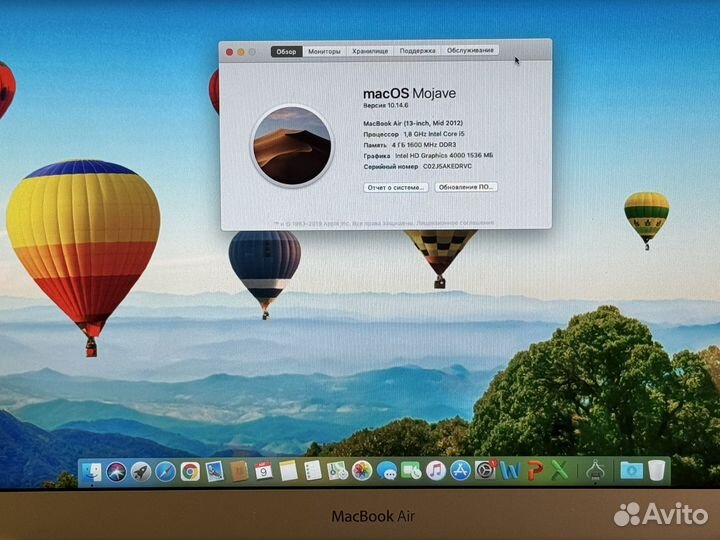
Task: Open System Preferences gear with badge
Action: pyautogui.click(x=485, y=470)
